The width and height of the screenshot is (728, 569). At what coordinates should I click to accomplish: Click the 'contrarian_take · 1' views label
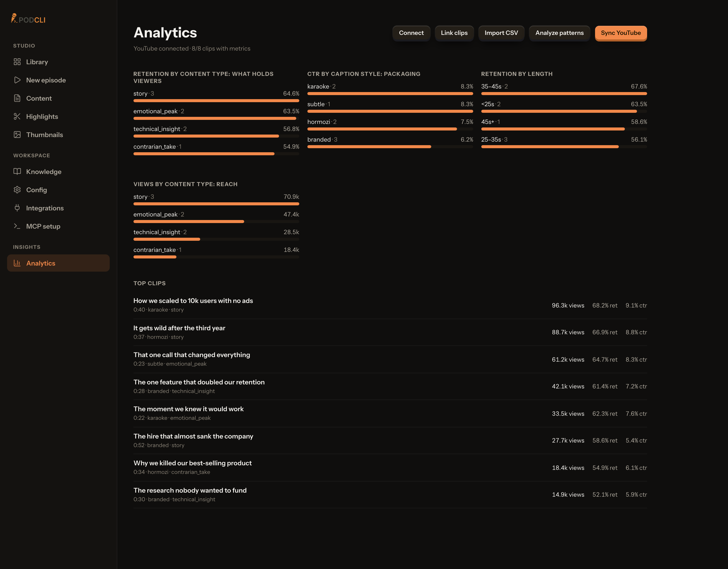click(157, 250)
